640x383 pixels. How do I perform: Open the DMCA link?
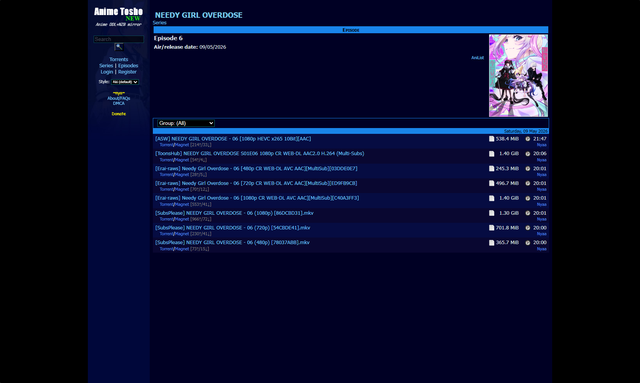[119, 104]
